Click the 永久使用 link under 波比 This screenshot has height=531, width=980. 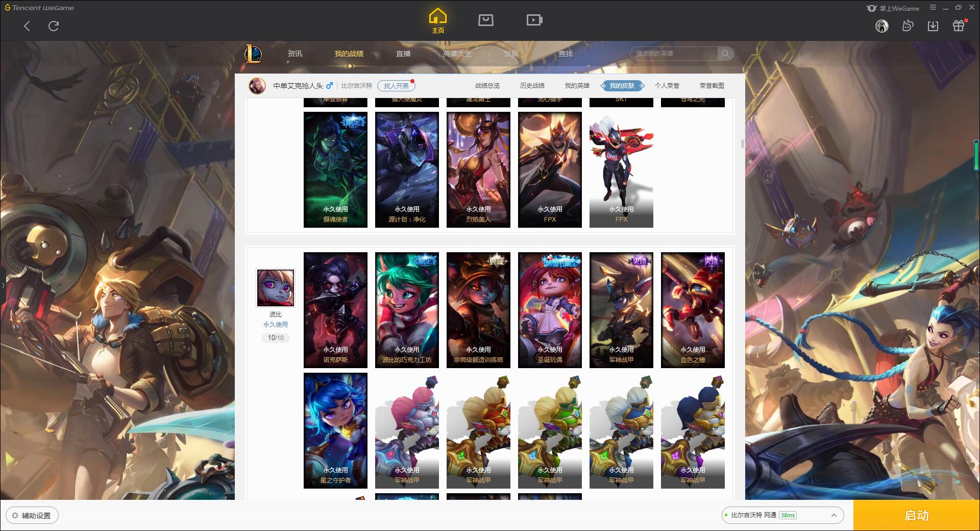click(276, 325)
